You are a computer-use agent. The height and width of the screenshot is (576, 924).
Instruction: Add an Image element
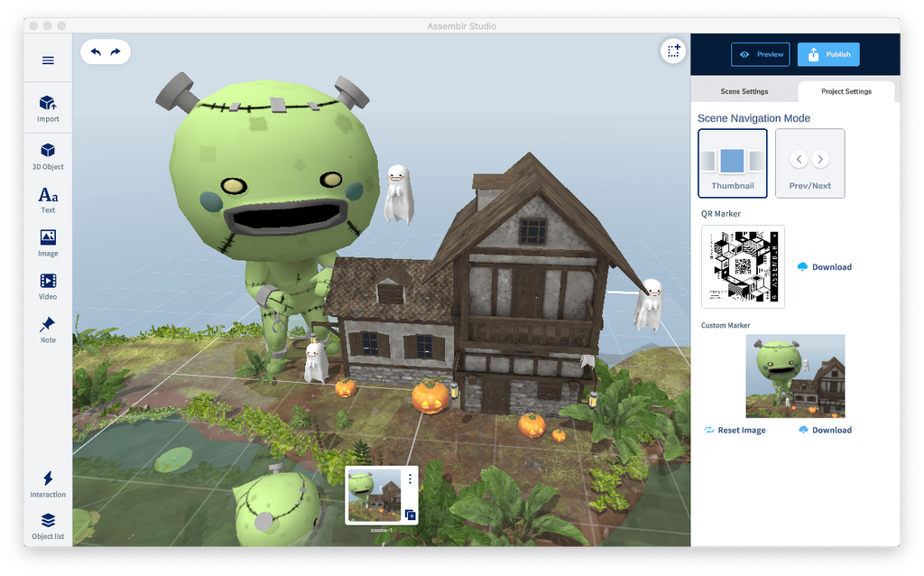point(48,244)
